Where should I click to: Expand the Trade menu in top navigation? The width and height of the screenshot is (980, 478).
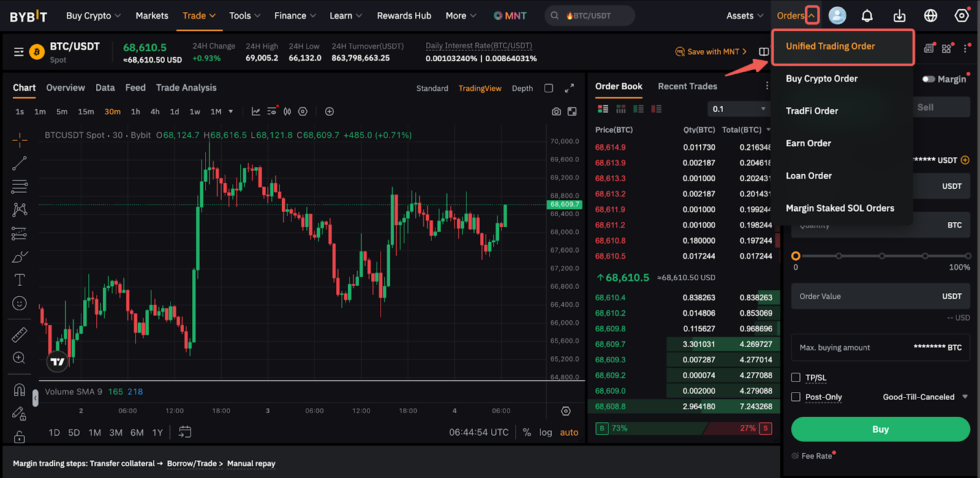pos(199,16)
